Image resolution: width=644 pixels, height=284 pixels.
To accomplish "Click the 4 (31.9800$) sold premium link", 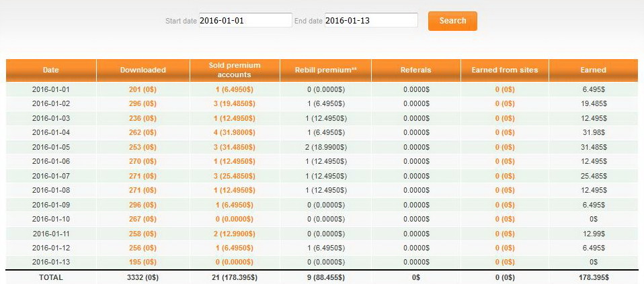I will click(235, 132).
